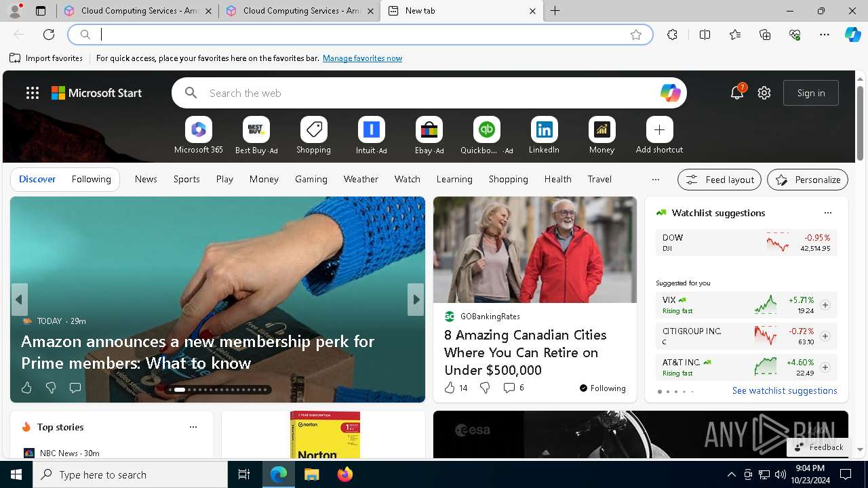The height and width of the screenshot is (488, 868).
Task: Open the Tab actions menu icon
Action: tap(41, 11)
